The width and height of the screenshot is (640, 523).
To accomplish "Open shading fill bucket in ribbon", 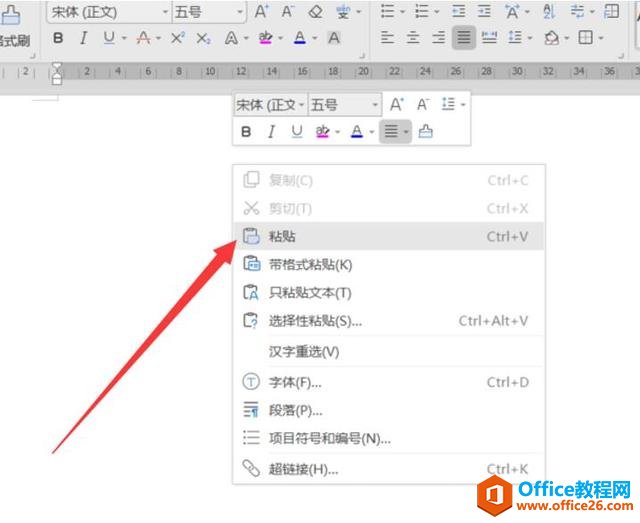I will 552,38.
